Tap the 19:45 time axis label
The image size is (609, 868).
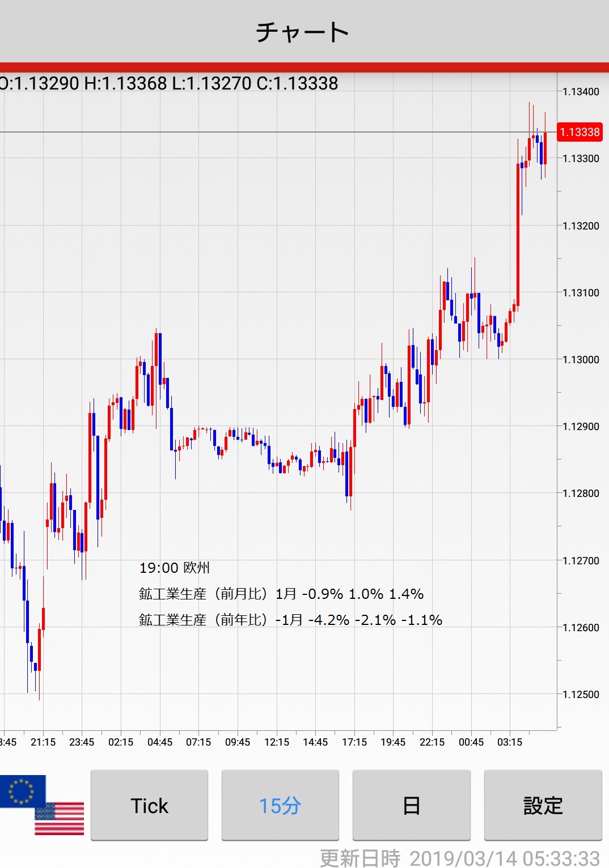(x=393, y=742)
